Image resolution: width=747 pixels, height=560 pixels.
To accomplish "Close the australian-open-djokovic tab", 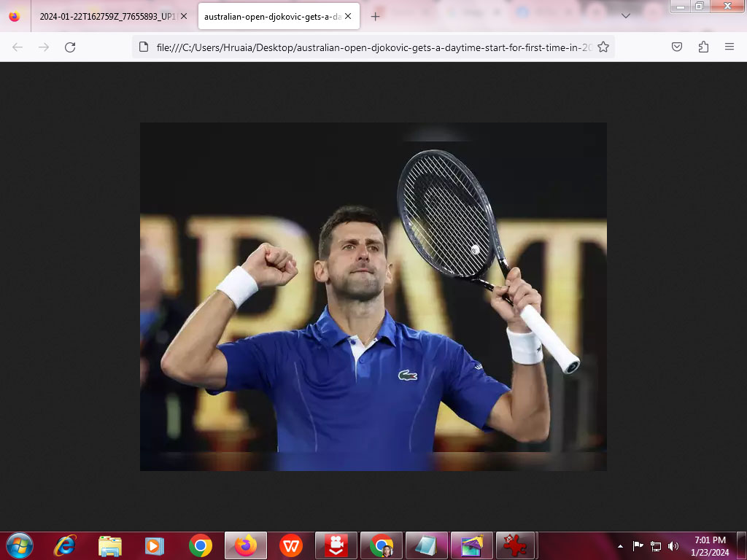I will click(348, 16).
